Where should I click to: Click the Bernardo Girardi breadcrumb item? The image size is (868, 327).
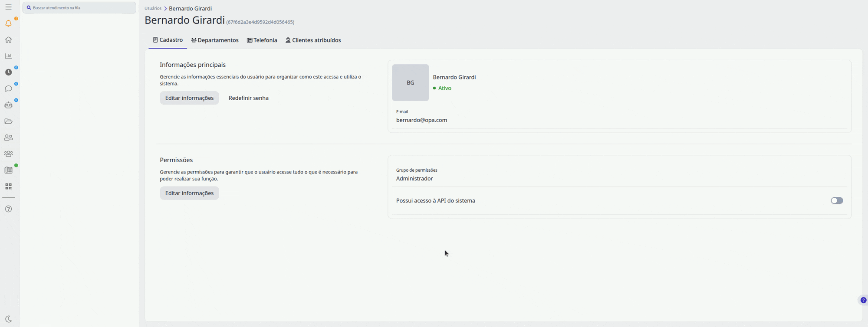(x=190, y=8)
